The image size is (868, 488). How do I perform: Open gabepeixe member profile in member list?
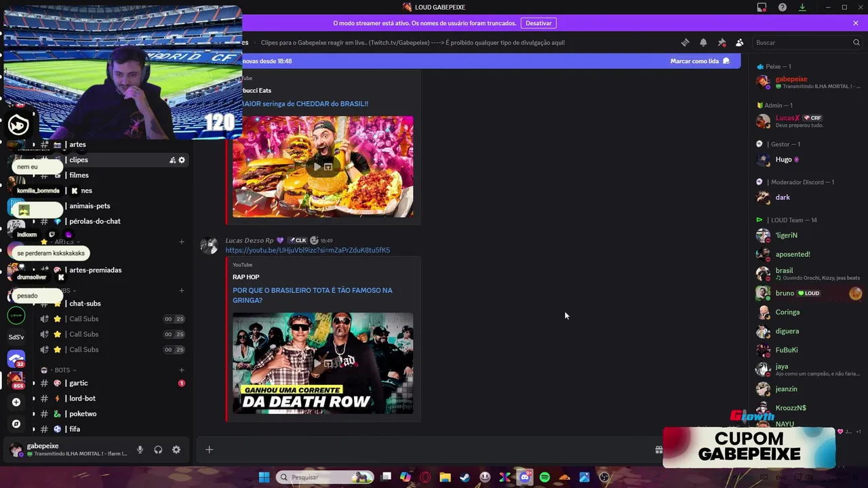(x=808, y=82)
